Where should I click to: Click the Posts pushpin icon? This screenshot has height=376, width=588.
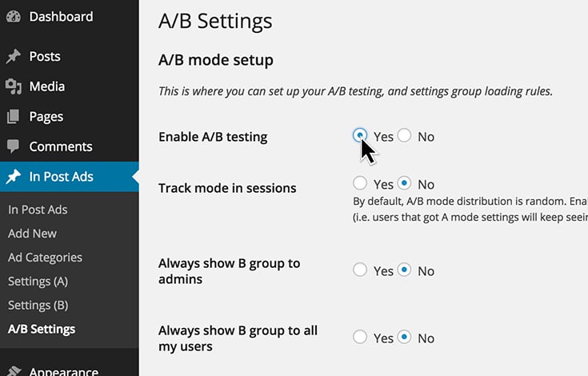coord(14,57)
